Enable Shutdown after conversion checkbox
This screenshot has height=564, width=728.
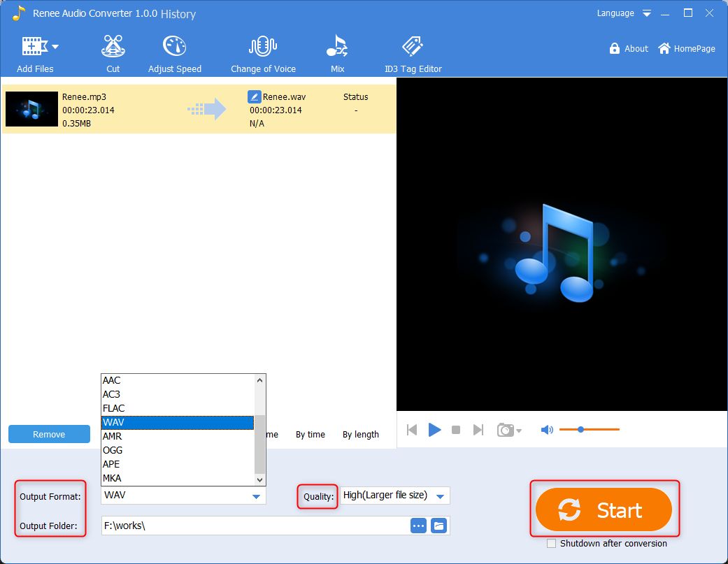coord(552,544)
